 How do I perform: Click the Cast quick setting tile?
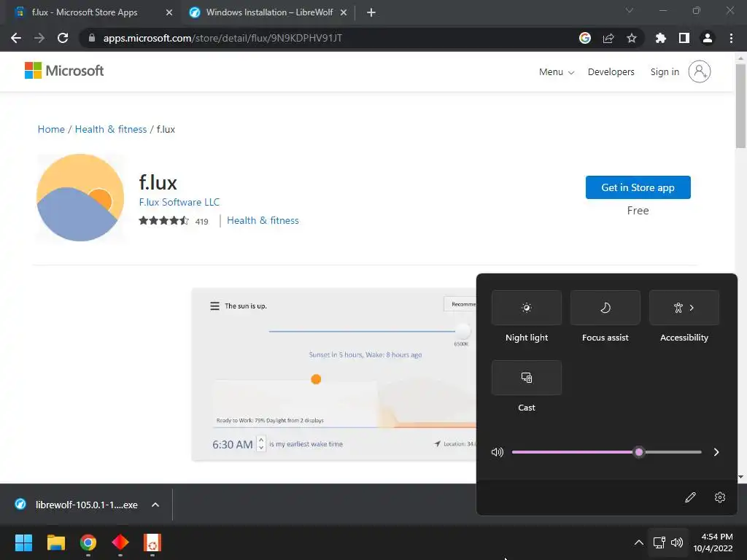[527, 378]
